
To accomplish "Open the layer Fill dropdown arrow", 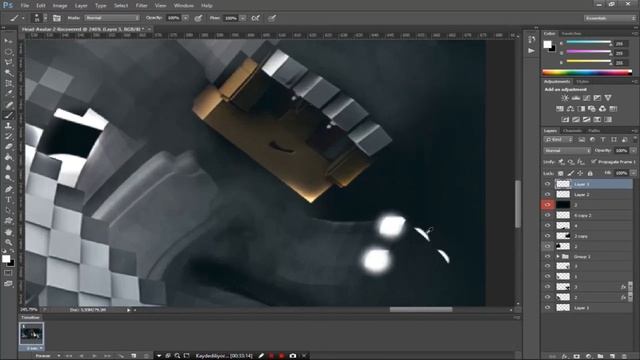I will click(633, 173).
